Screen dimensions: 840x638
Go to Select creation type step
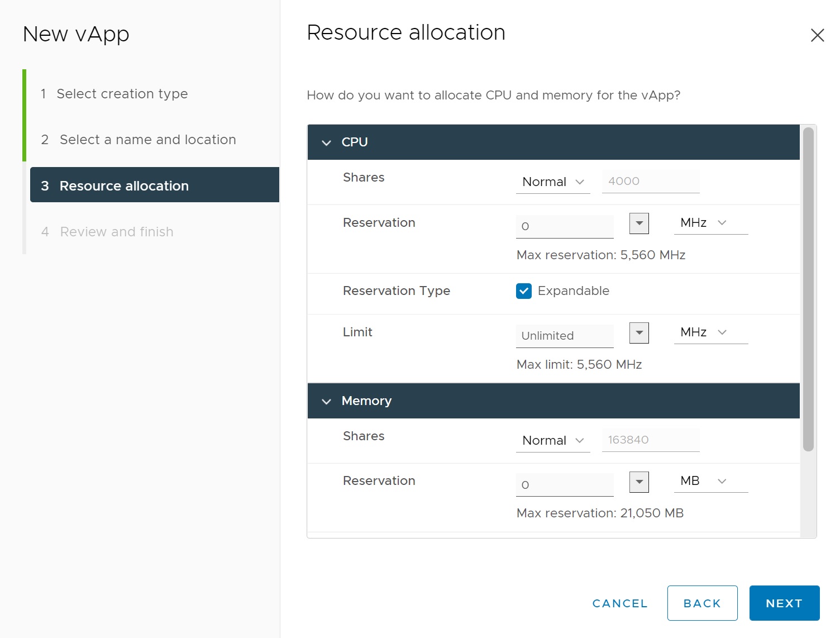pos(122,94)
